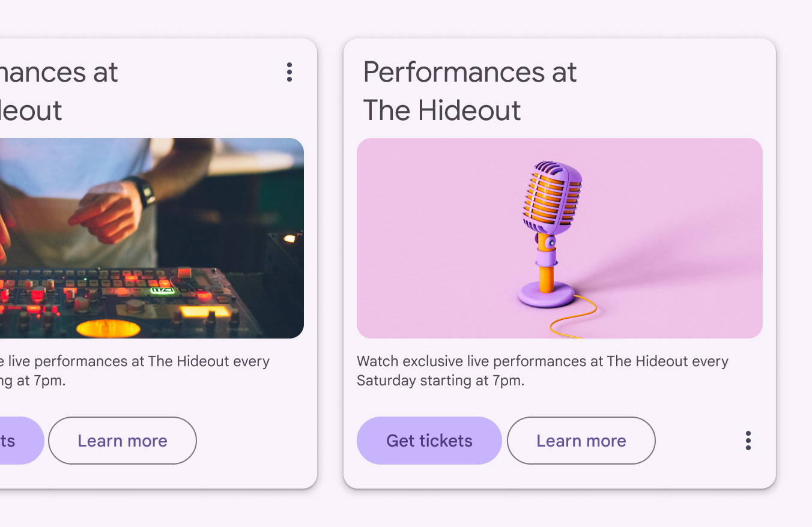Click the "Watch exclusive live performances" description text
The image size is (812, 527).
point(542,370)
